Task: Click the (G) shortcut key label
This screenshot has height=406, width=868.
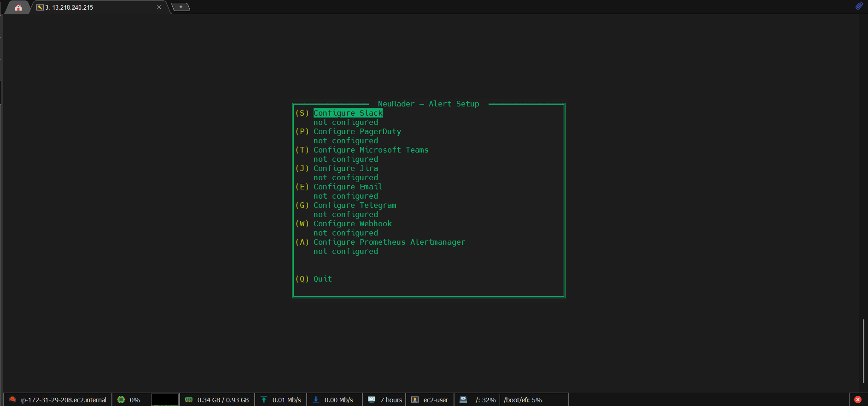Action: pyautogui.click(x=302, y=205)
